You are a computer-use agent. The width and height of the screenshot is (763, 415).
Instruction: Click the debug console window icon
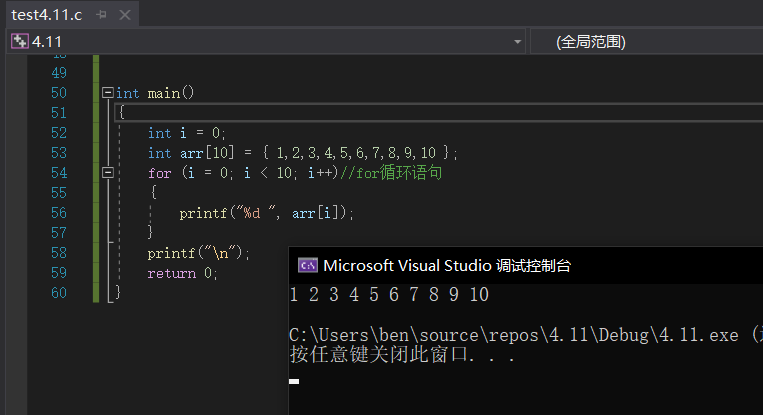308,265
